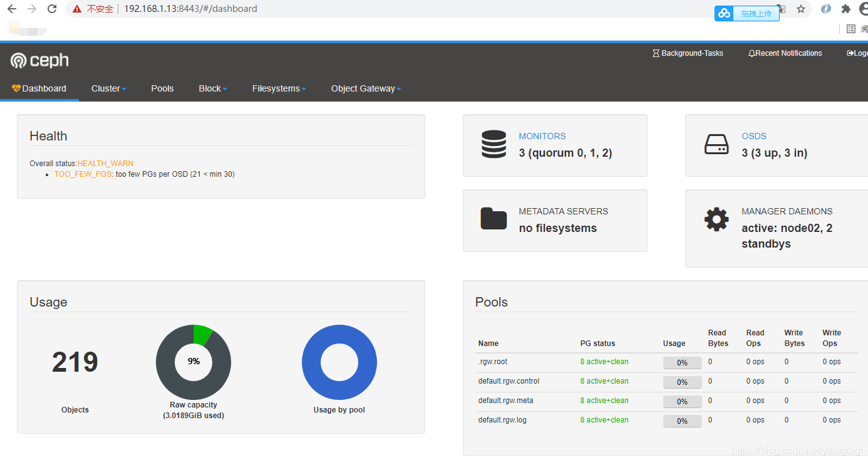Image resolution: width=868 pixels, height=462 pixels.
Task: Expand the Cluster dropdown menu
Action: (x=109, y=88)
